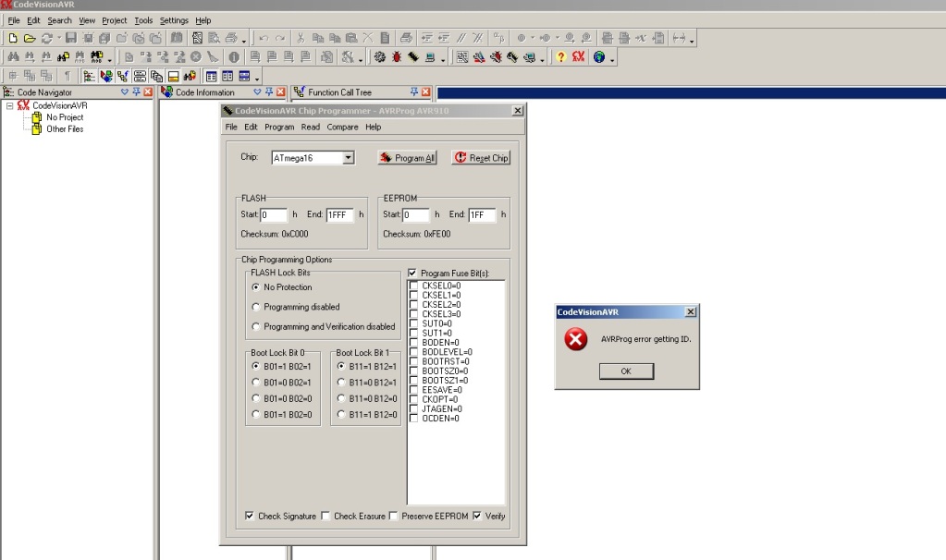Click the FLASH End address field
This screenshot has width=946, height=560.
(339, 214)
